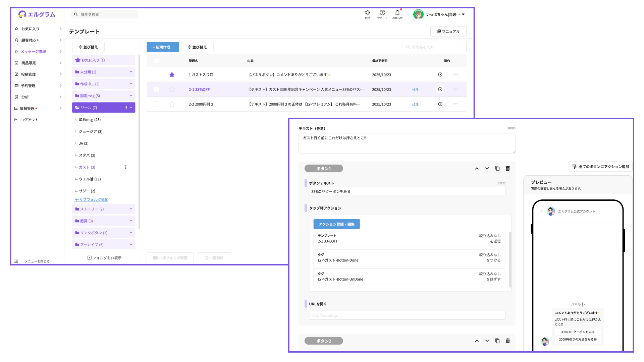
Task: Click the サブフォルダ追加 link
Action: click(x=92, y=200)
